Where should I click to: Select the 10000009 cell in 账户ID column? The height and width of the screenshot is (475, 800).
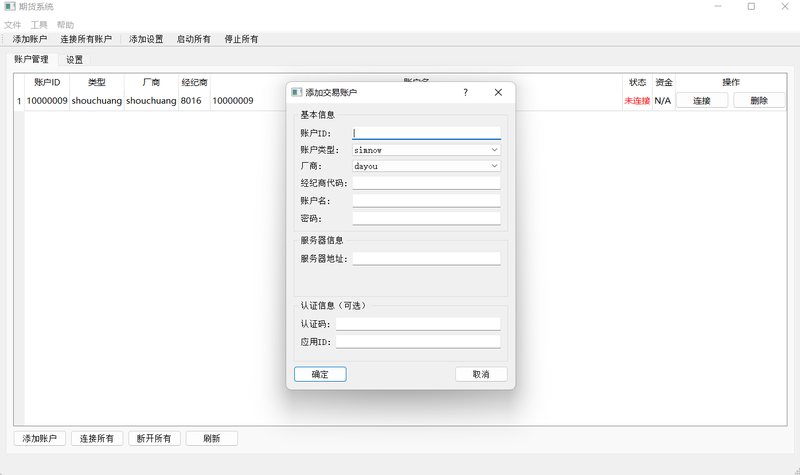pos(47,101)
